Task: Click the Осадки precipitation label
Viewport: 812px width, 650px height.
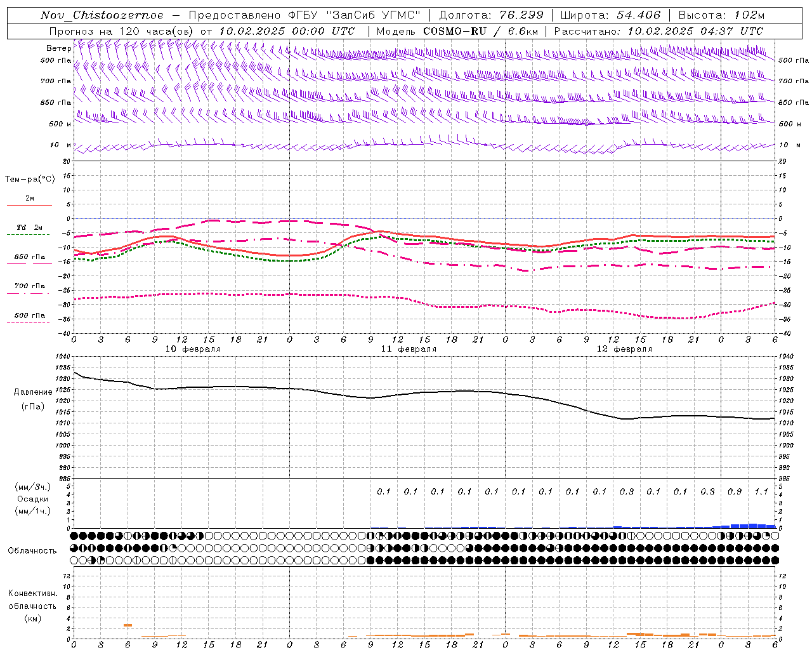Action: [33, 499]
